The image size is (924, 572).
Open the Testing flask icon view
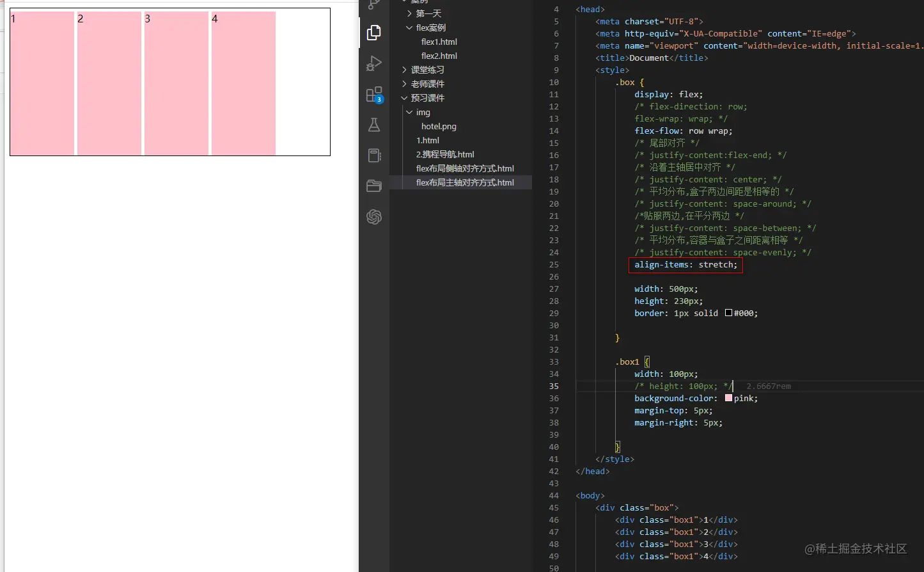[x=374, y=125]
